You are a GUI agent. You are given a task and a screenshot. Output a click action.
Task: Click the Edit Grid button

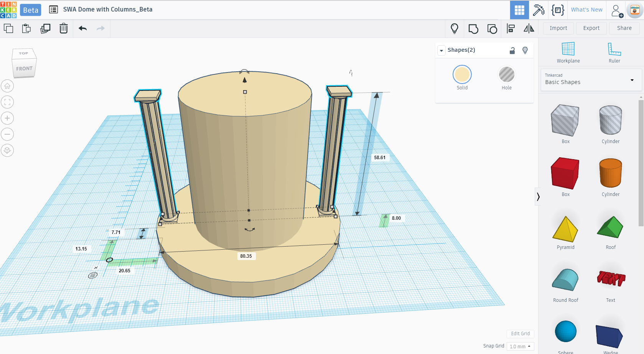520,334
